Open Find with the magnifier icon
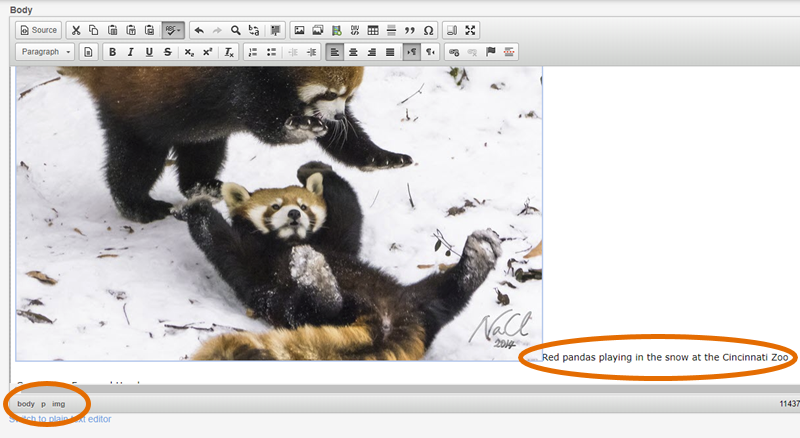800x438 pixels. point(235,30)
